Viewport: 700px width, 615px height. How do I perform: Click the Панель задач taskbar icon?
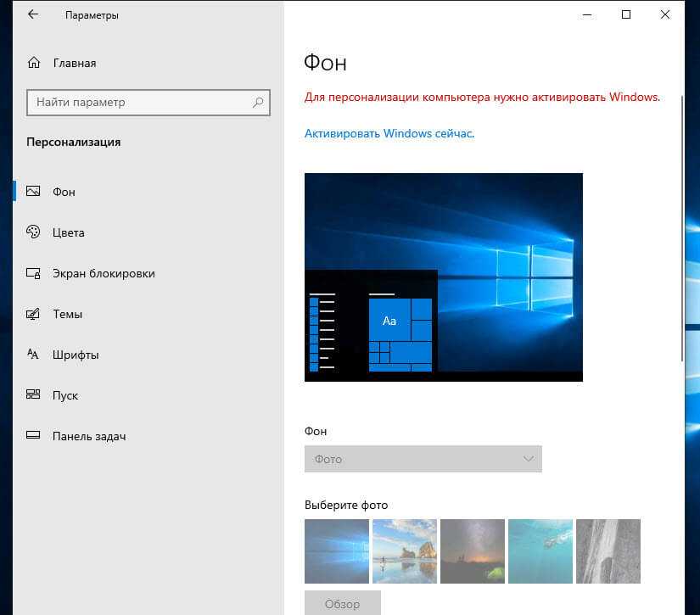coord(34,436)
